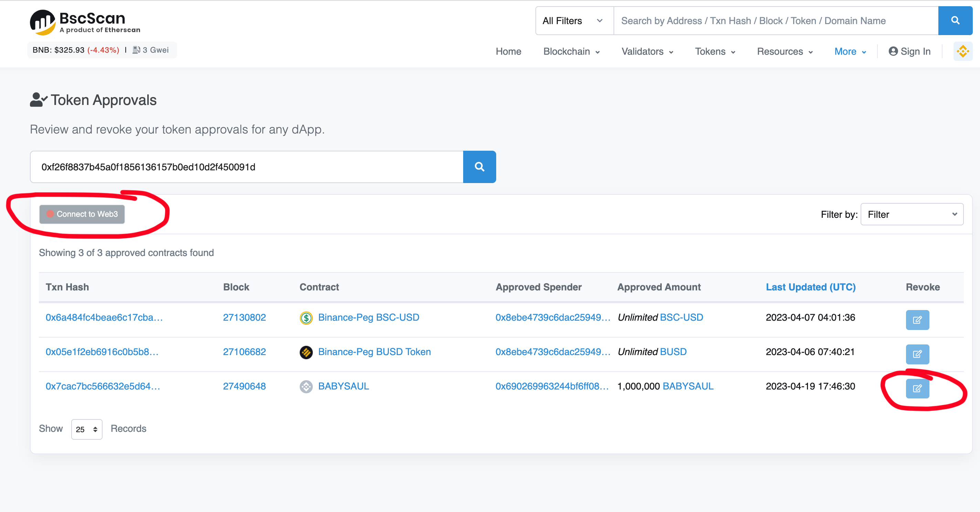Image resolution: width=980 pixels, height=512 pixels.
Task: Click the Connect to Web3 button
Action: click(82, 214)
